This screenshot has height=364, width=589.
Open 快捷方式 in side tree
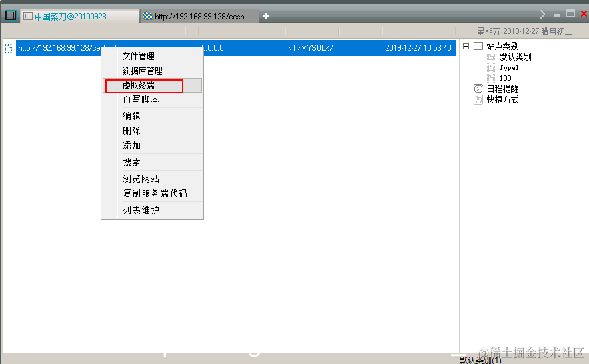pos(502,99)
